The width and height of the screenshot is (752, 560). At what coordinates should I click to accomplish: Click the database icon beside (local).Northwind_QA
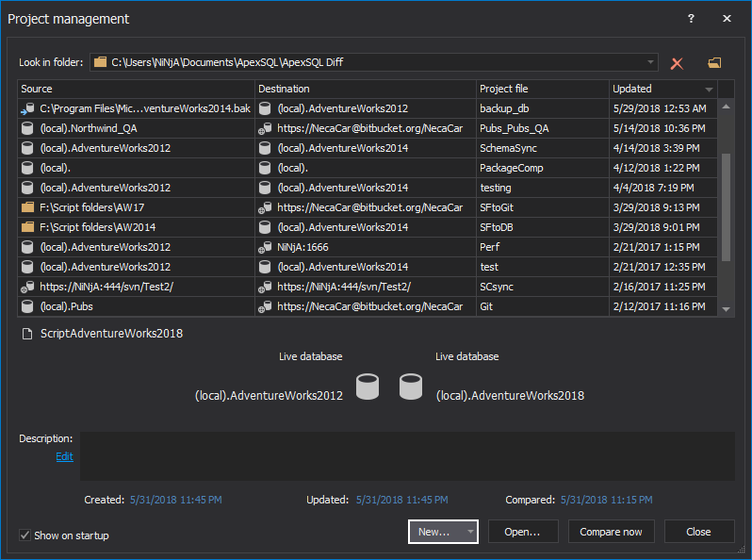pos(27,128)
